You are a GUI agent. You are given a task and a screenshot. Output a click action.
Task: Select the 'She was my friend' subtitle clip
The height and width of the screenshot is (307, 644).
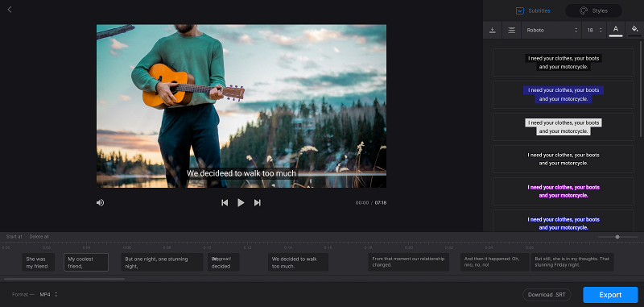point(38,262)
